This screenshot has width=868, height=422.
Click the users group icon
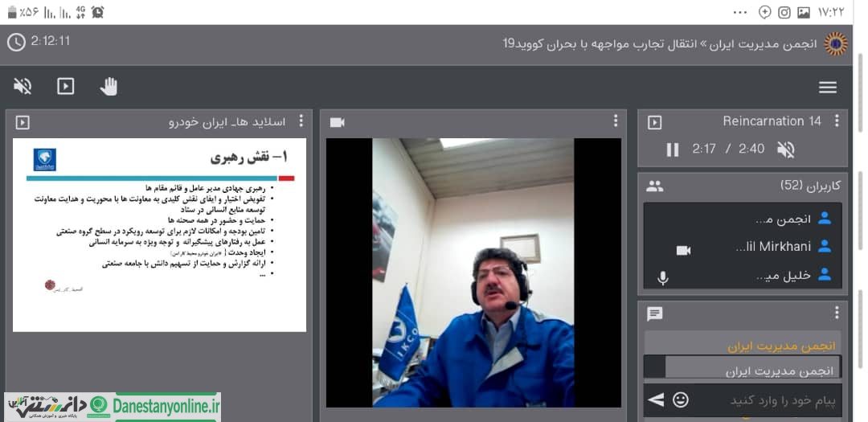[x=655, y=186]
